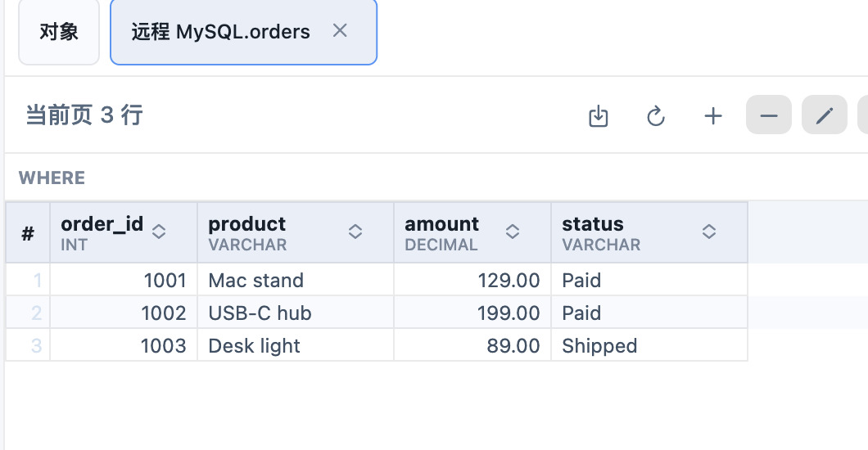Screen dimensions: 868x450
Task: Click the cell with order_id 1003
Action: click(x=124, y=345)
